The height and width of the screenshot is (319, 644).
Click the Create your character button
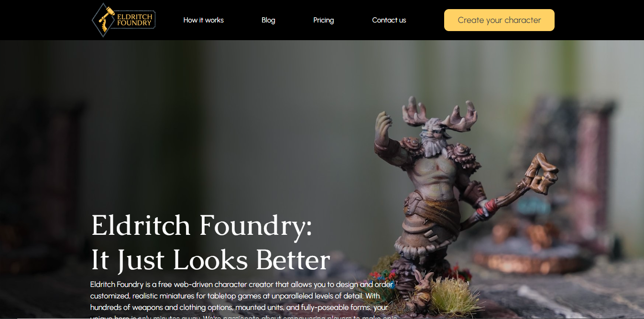pyautogui.click(x=499, y=20)
